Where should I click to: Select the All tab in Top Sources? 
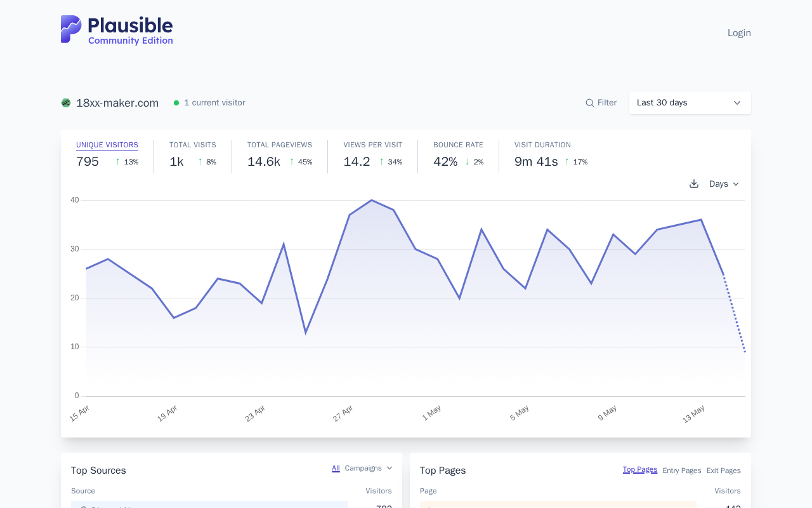[336, 468]
